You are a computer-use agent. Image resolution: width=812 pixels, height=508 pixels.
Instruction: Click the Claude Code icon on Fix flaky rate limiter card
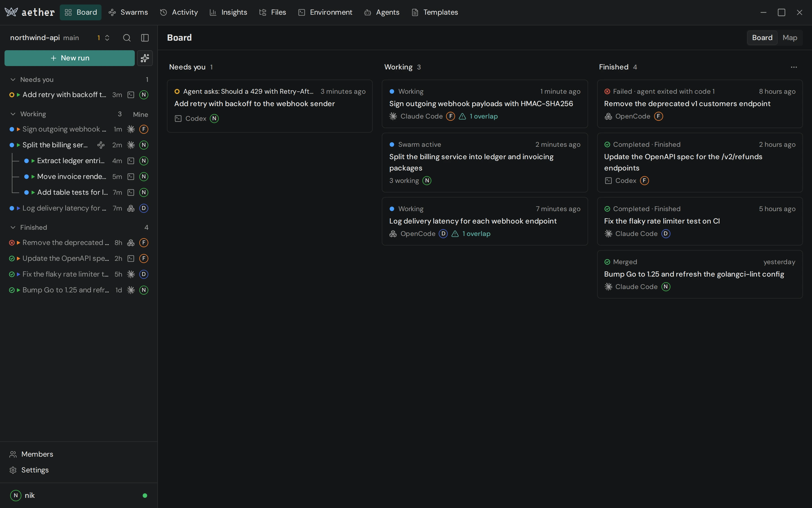click(608, 233)
